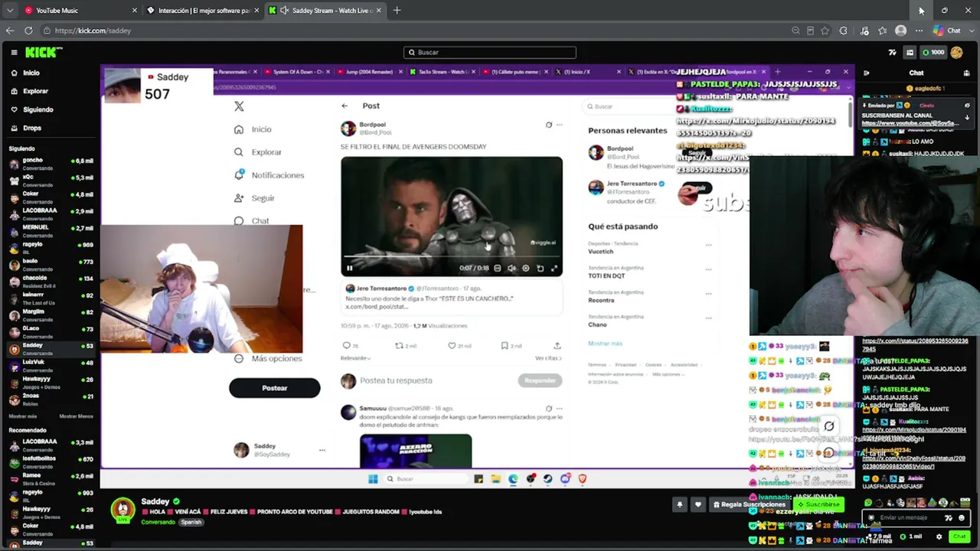Viewport: 980px width, 551px height.
Task: Open the Relevante sort dropdown
Action: pos(355,358)
